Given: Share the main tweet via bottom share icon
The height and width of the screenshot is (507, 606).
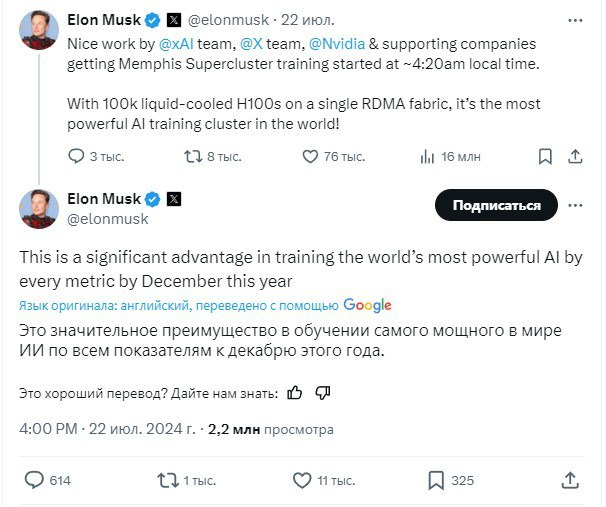Looking at the screenshot, I should click(569, 480).
